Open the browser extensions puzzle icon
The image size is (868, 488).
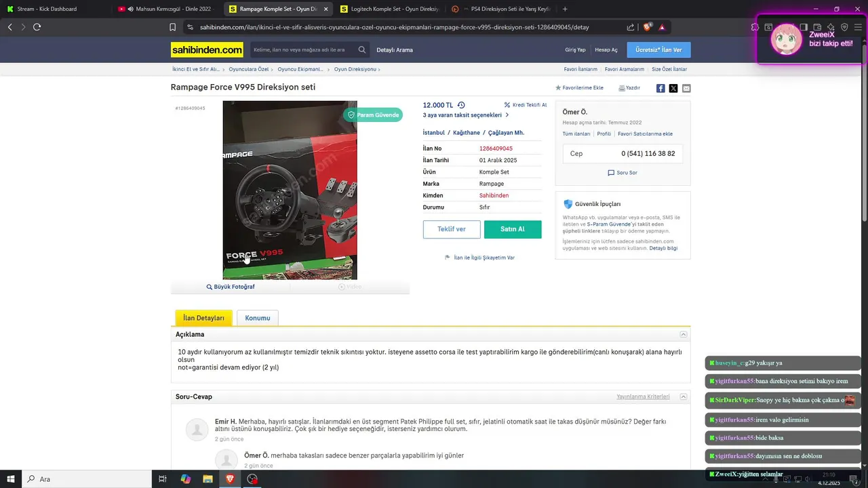pos(755,27)
